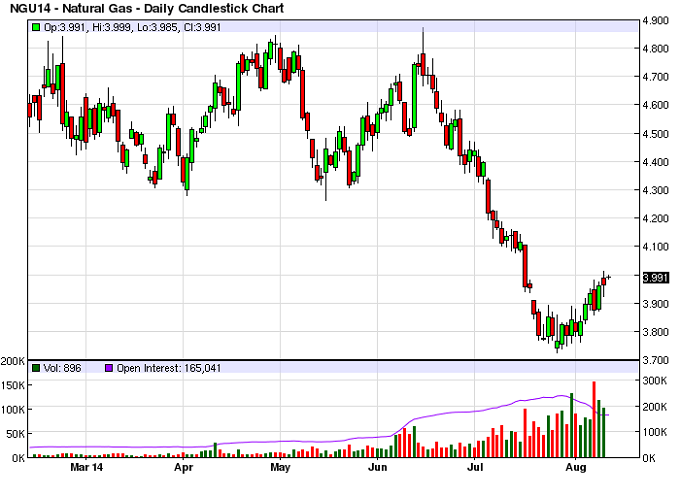Click the 200K volume axis label
Viewport: 680px width, 497px height.
pos(13,361)
